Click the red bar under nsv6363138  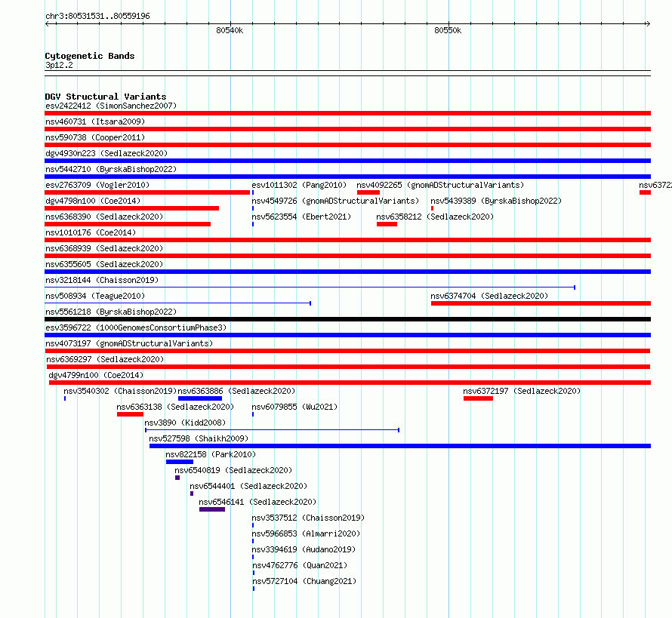tap(130, 414)
